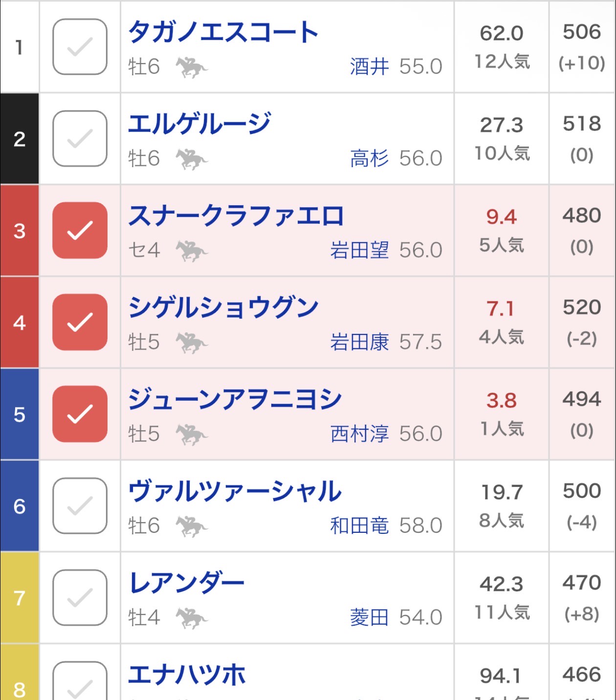Viewport: 616px width, 700px height.
Task: Click the horse icon under レアンダー
Action: (191, 618)
